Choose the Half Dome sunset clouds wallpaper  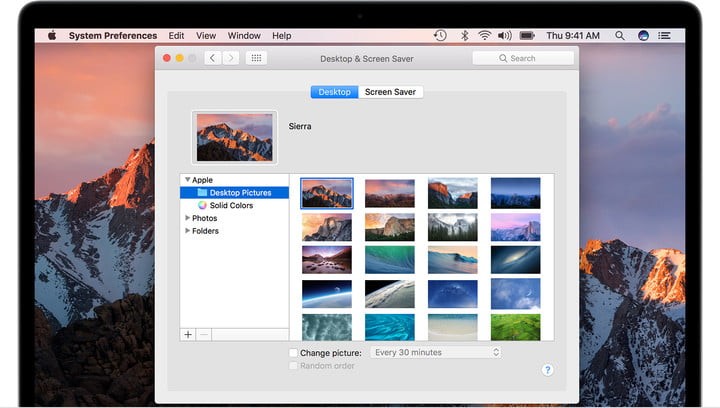click(x=327, y=227)
